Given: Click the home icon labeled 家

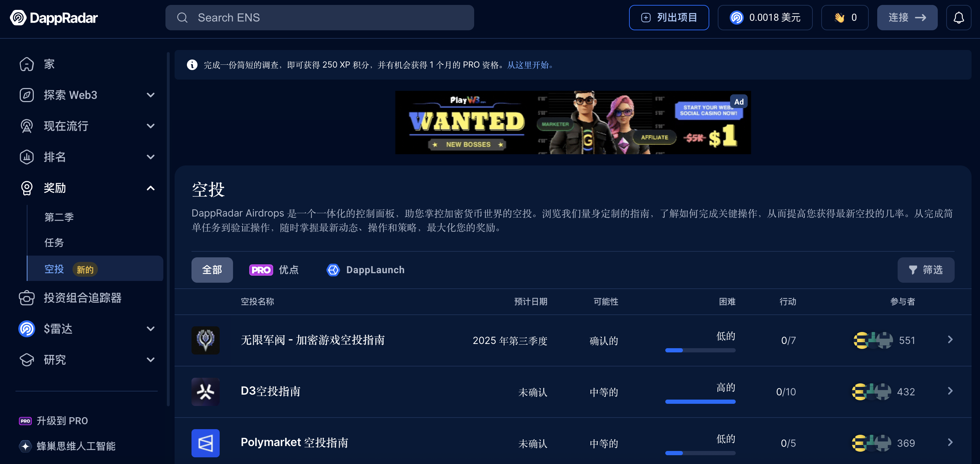Looking at the screenshot, I should point(27,64).
